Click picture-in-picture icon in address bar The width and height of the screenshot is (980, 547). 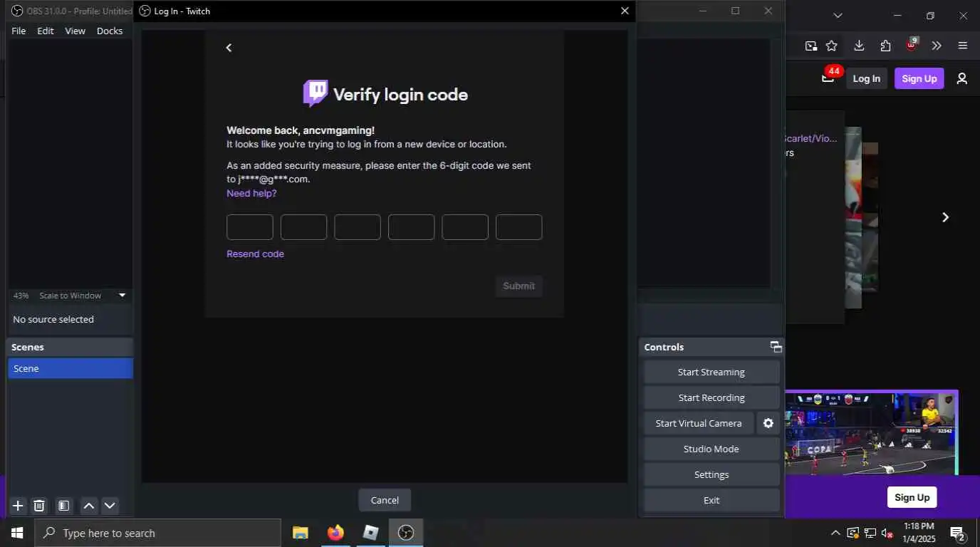(811, 46)
